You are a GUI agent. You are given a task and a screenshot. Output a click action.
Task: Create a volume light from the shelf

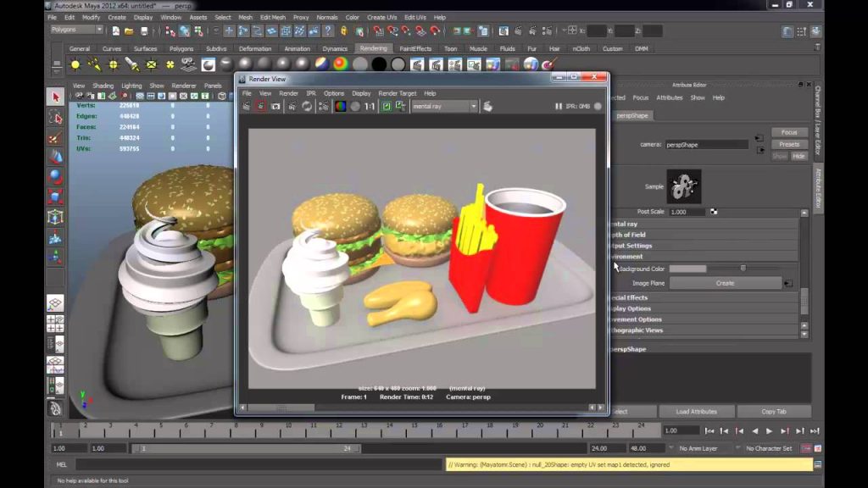170,64
